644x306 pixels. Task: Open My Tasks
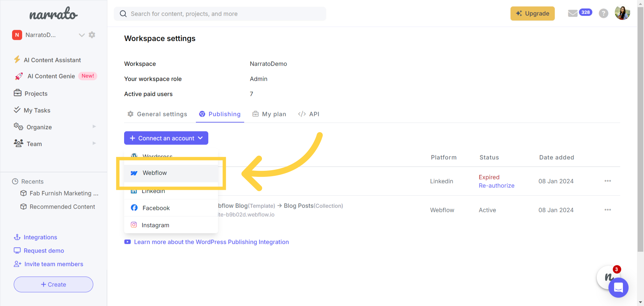pyautogui.click(x=37, y=110)
